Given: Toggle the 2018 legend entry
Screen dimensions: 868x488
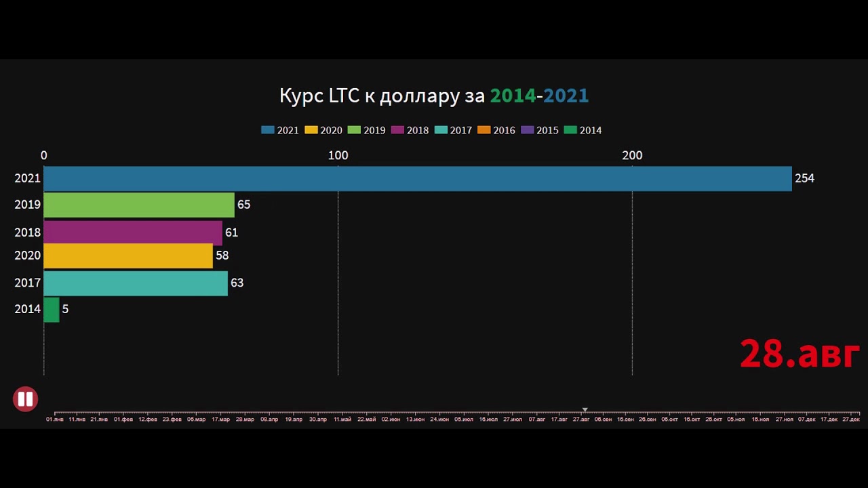Looking at the screenshot, I should (410, 130).
